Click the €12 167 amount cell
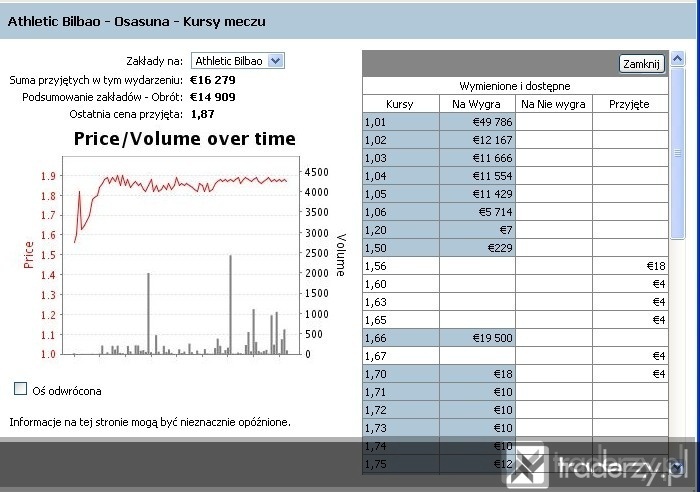This screenshot has width=700, height=492. coord(477,140)
